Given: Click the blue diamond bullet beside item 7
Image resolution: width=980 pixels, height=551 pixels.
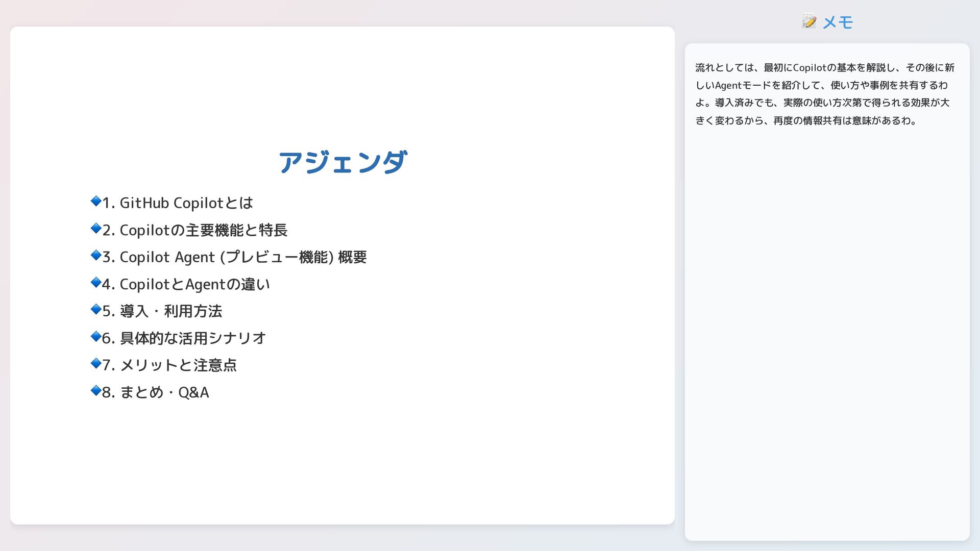Looking at the screenshot, I should pos(96,363).
